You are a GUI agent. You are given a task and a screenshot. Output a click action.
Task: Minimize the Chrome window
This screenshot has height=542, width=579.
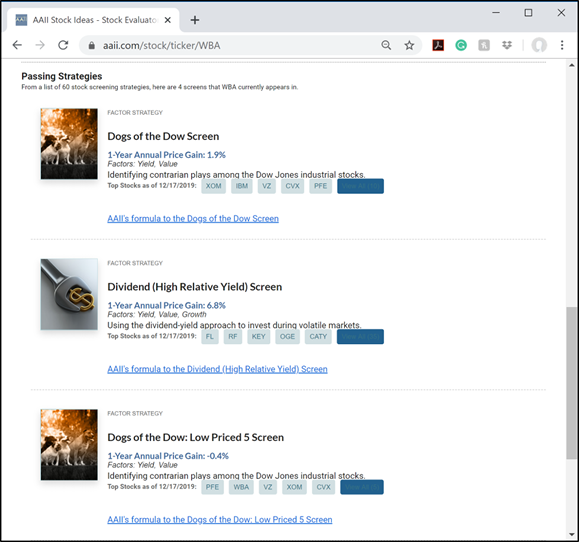tap(496, 13)
